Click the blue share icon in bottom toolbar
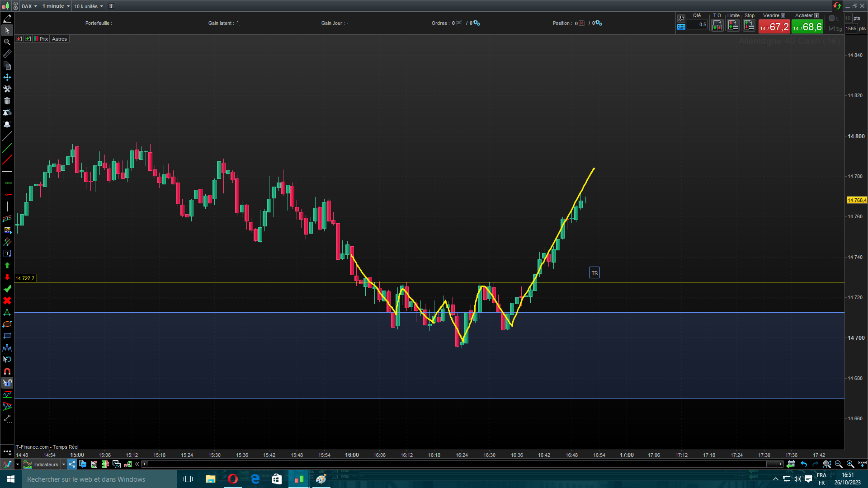This screenshot has width=868, height=488. pyautogui.click(x=72, y=464)
